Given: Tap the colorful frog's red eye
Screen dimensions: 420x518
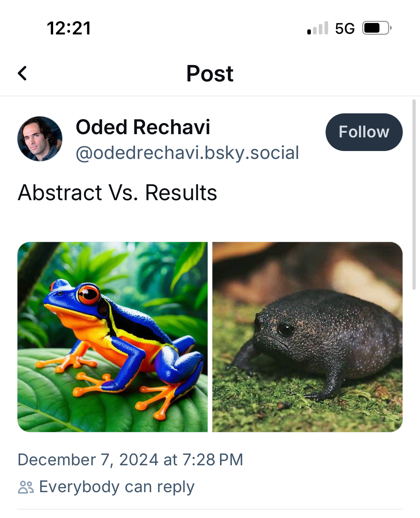Looking at the screenshot, I should tap(88, 295).
